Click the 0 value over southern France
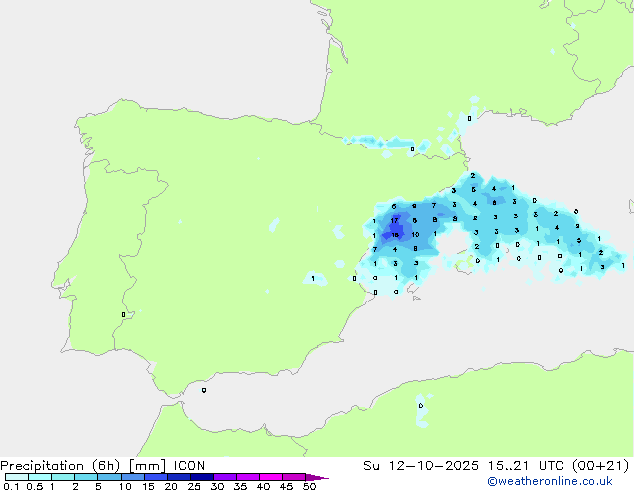Screen dimensions: 634x490 tap(469, 118)
